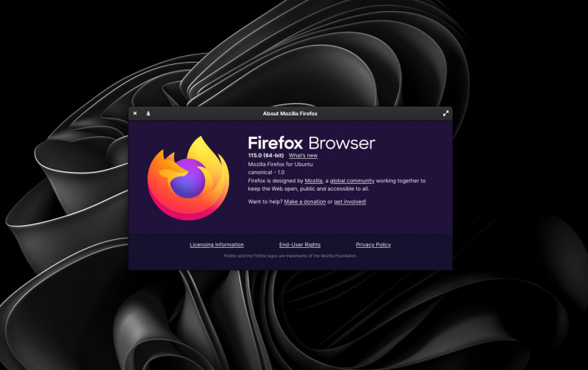Screen dimensions: 588x370
Task: View End-User Rights
Action: [x=300, y=245]
